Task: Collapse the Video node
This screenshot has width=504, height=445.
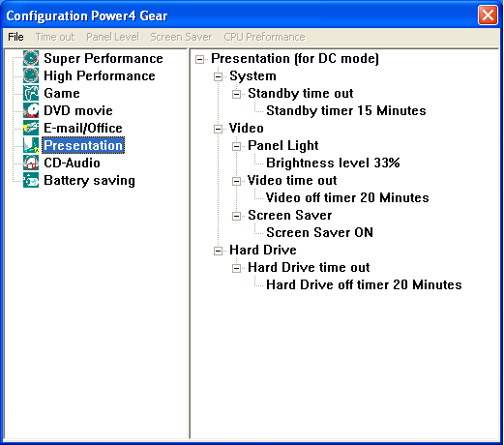Action: 219,129
